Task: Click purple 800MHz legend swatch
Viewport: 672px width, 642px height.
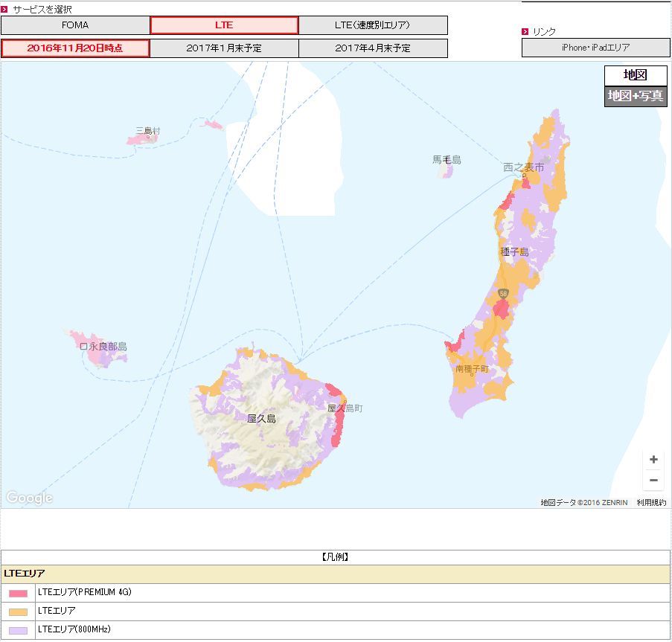Action: tap(19, 630)
